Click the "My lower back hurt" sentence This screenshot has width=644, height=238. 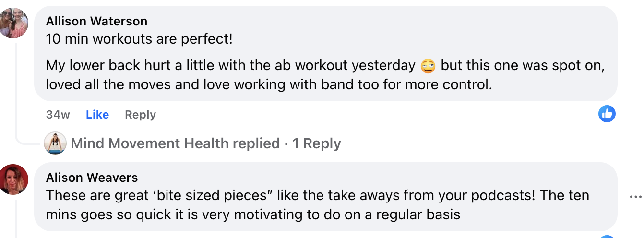[230, 66]
